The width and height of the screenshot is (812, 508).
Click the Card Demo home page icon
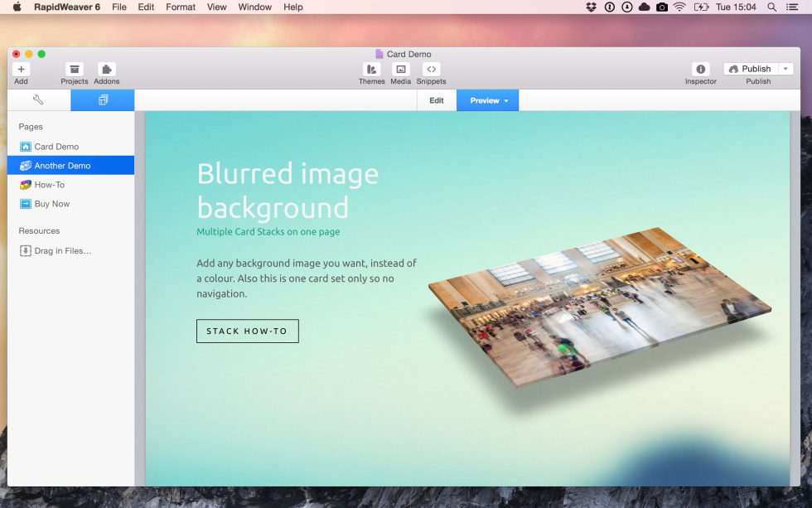[x=26, y=147]
